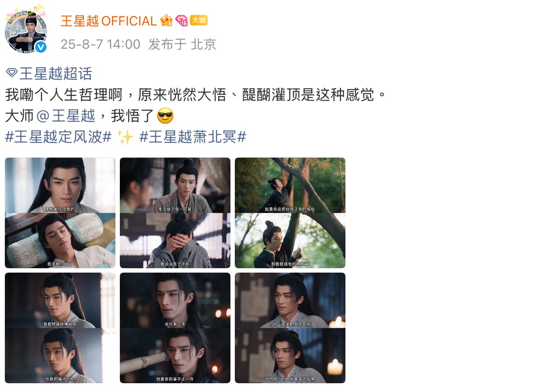539x392 pixels.
Task: Open sixth photo with candle in background
Action: [x=290, y=328]
